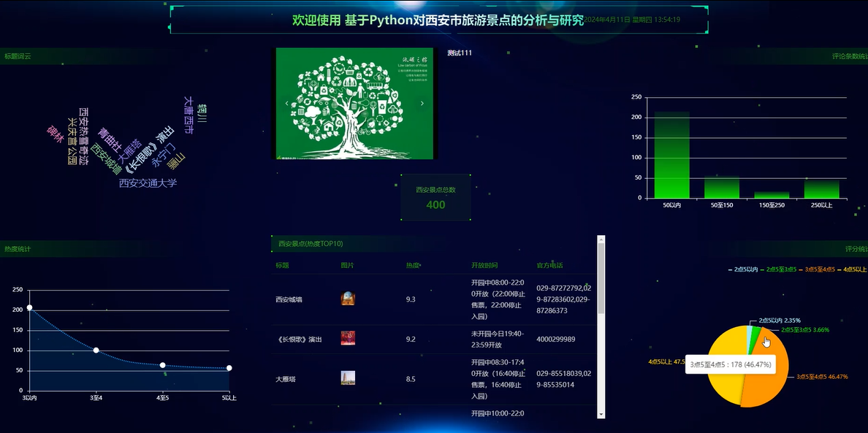This screenshot has width=868, height=433.
Task: Click the TOP10 table scrollbar thumb
Action: pos(601,279)
